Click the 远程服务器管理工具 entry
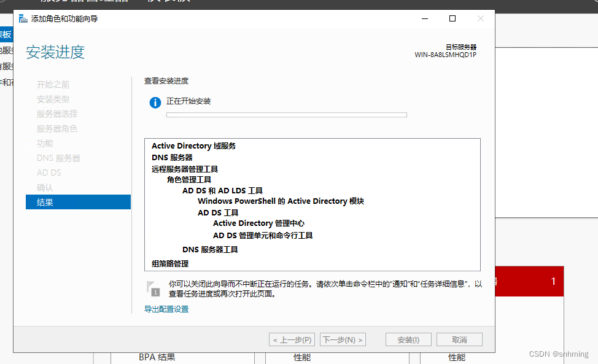 click(x=185, y=169)
